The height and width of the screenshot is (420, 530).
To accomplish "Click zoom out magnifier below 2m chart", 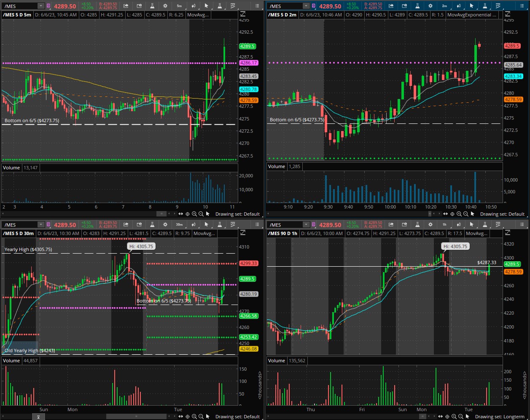I will tap(466, 214).
